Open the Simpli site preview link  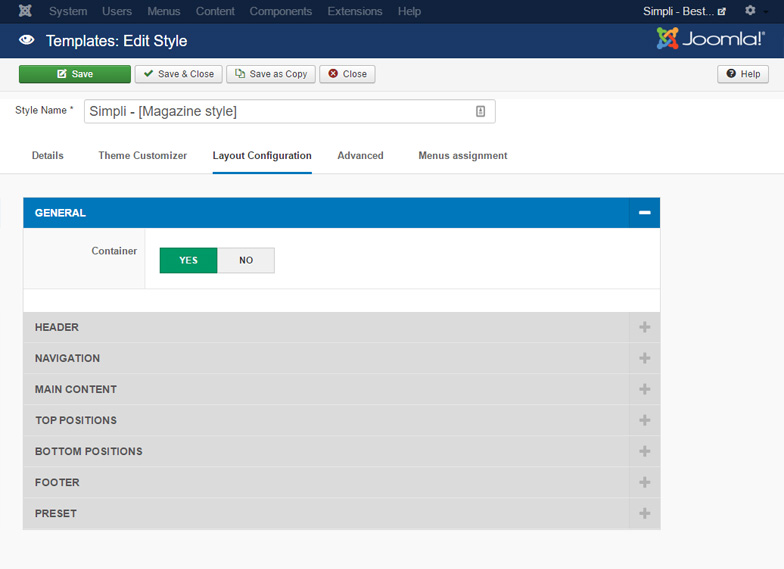pos(684,11)
